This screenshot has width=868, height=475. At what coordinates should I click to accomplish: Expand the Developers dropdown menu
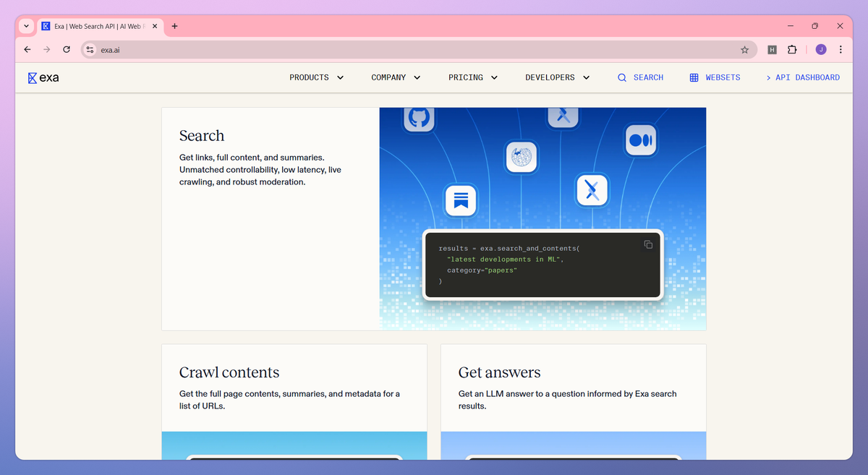tap(557, 77)
